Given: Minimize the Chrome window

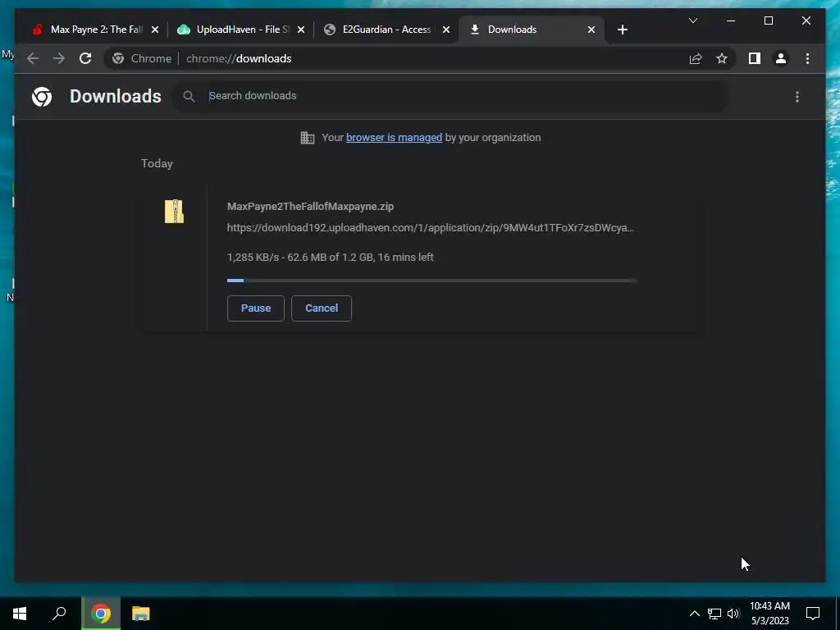Looking at the screenshot, I should [x=731, y=21].
